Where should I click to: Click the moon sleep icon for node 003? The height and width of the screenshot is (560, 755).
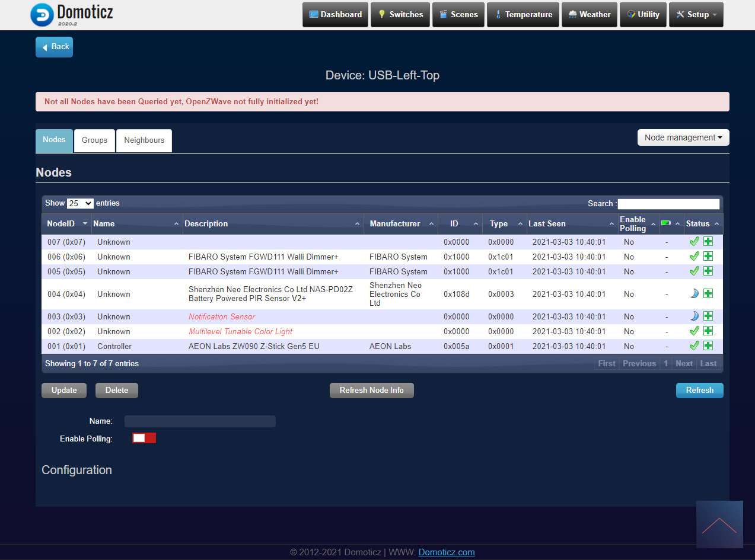point(694,316)
